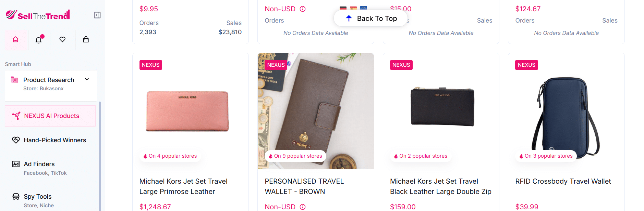The image size is (644, 211).
Task: Click the sidebar scrollbar track
Action: (x=100, y=154)
